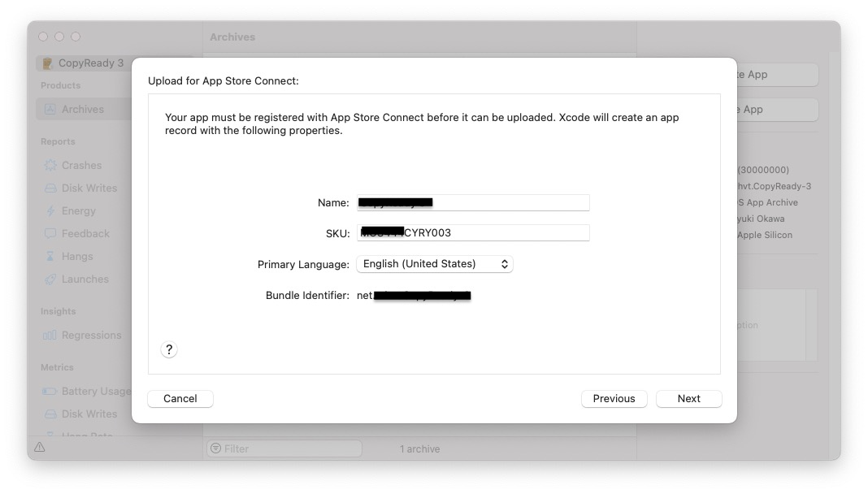Open Regressions under Insights
Viewport: 868px width, 494px height.
tap(91, 335)
